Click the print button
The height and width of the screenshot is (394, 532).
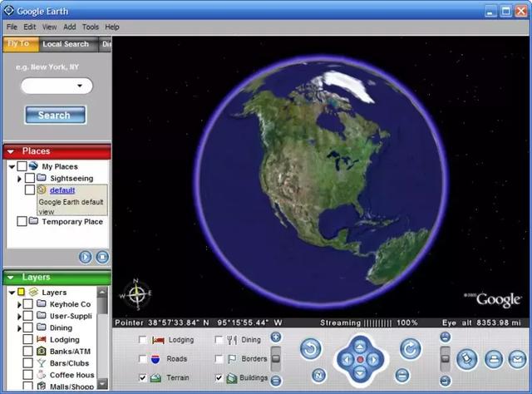pos(494,359)
